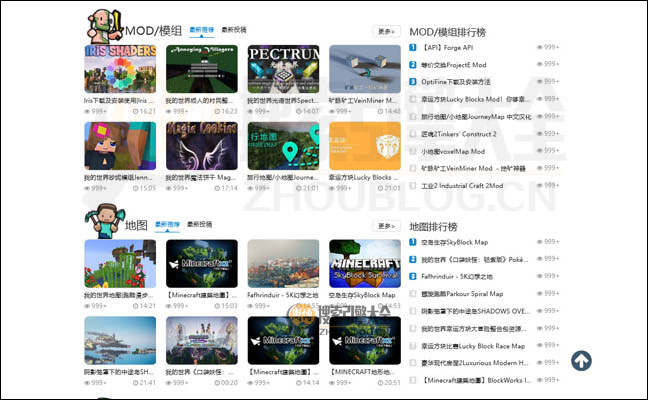Click rank 3 badge beside Fathrinduir ranking entry
Viewport: 648px width, 400px height.
412,276
